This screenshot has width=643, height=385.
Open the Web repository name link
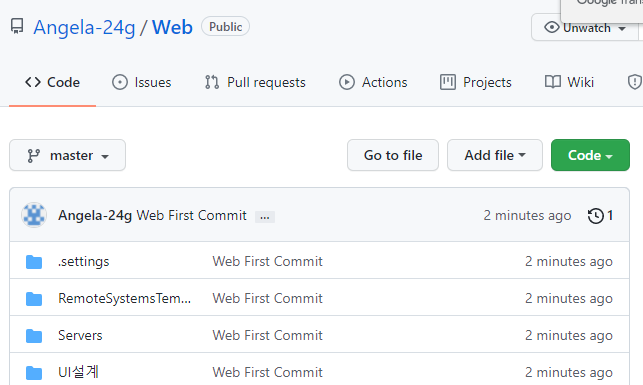(x=172, y=27)
